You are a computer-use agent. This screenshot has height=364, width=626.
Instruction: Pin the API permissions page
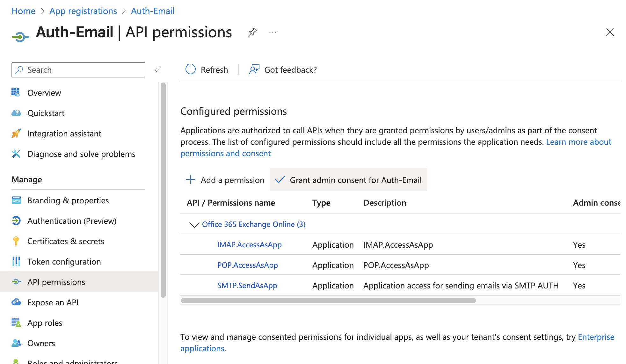pyautogui.click(x=252, y=32)
